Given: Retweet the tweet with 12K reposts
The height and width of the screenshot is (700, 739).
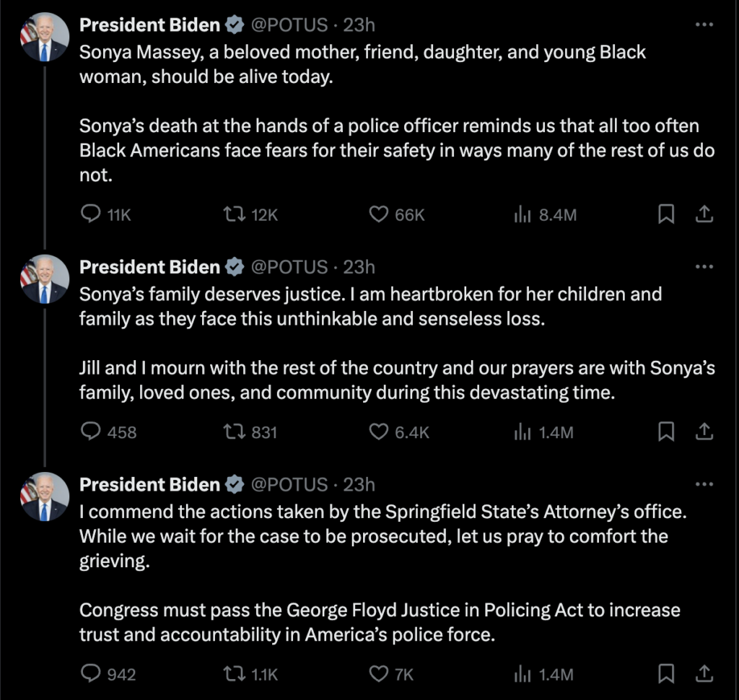Looking at the screenshot, I should point(233,214).
